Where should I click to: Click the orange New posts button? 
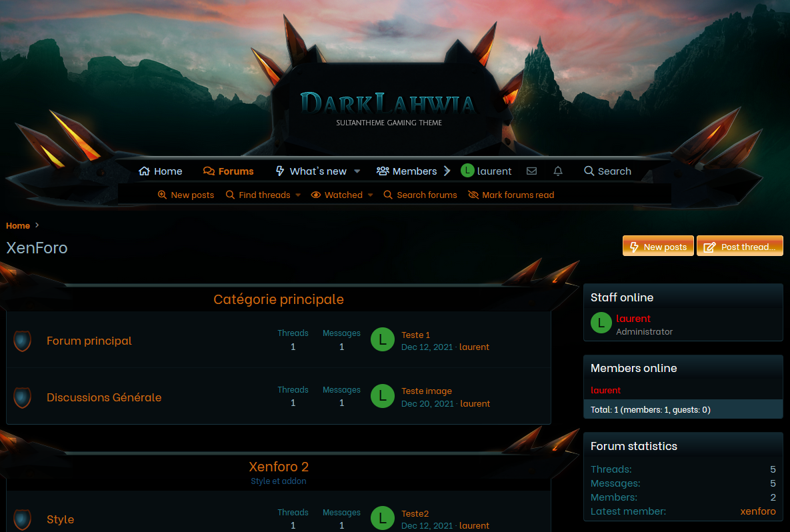658,247
